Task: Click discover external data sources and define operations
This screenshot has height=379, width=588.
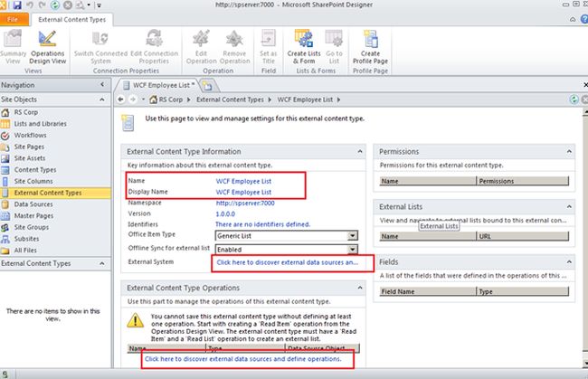Action: click(x=243, y=359)
